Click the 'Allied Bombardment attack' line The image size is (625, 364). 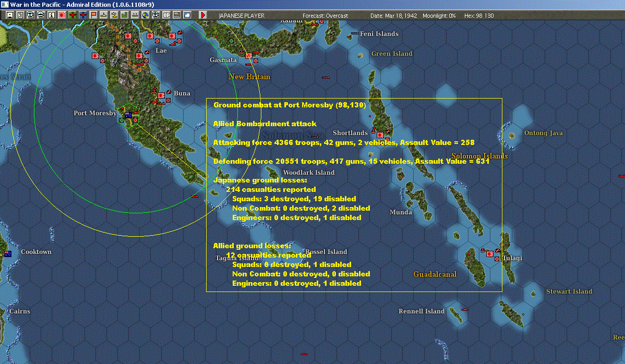point(265,124)
